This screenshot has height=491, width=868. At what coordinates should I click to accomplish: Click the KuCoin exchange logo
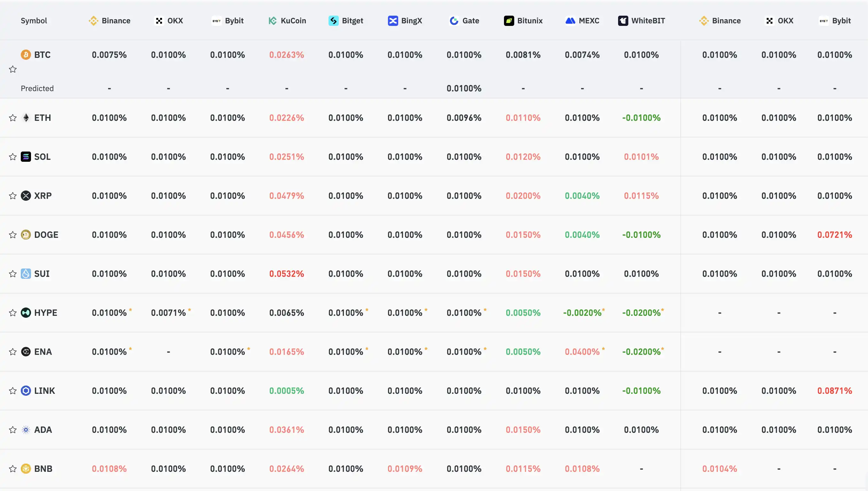click(272, 21)
